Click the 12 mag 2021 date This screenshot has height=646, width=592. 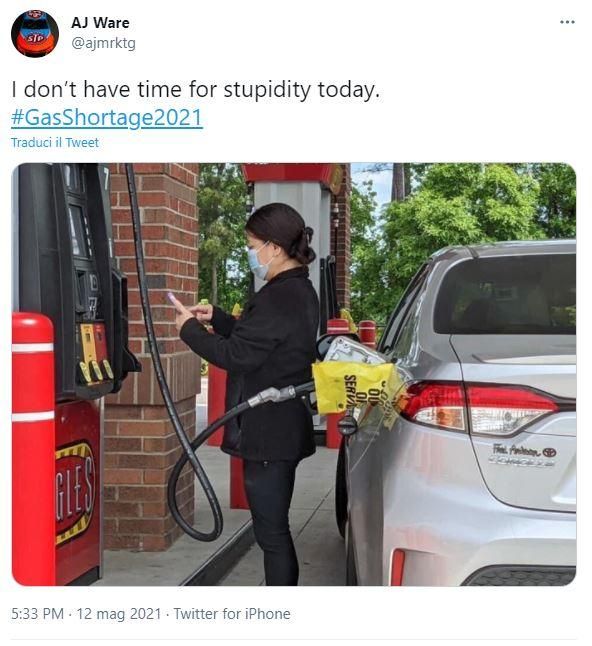pos(119,613)
